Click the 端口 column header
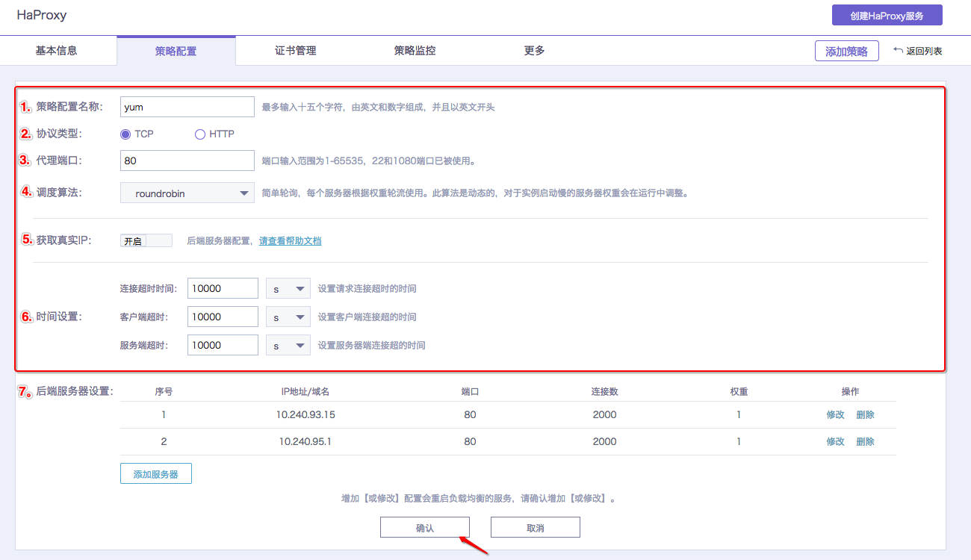The height and width of the screenshot is (560, 971). [x=470, y=391]
